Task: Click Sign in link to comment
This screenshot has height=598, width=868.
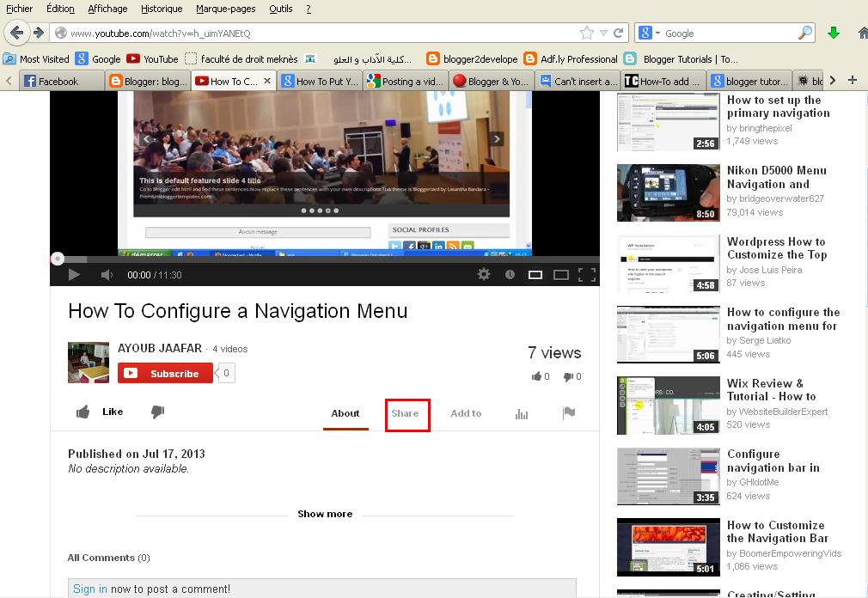Action: tap(89, 589)
